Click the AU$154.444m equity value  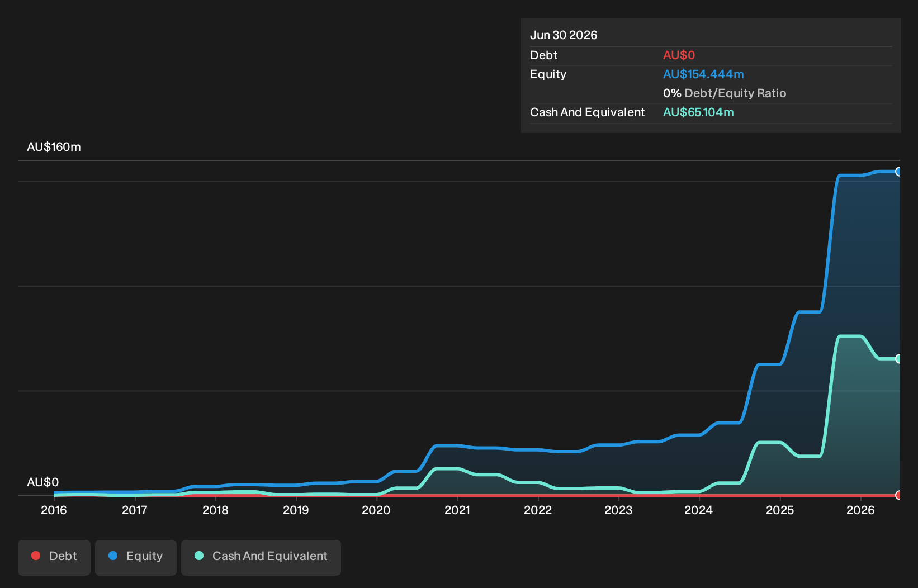coord(703,74)
